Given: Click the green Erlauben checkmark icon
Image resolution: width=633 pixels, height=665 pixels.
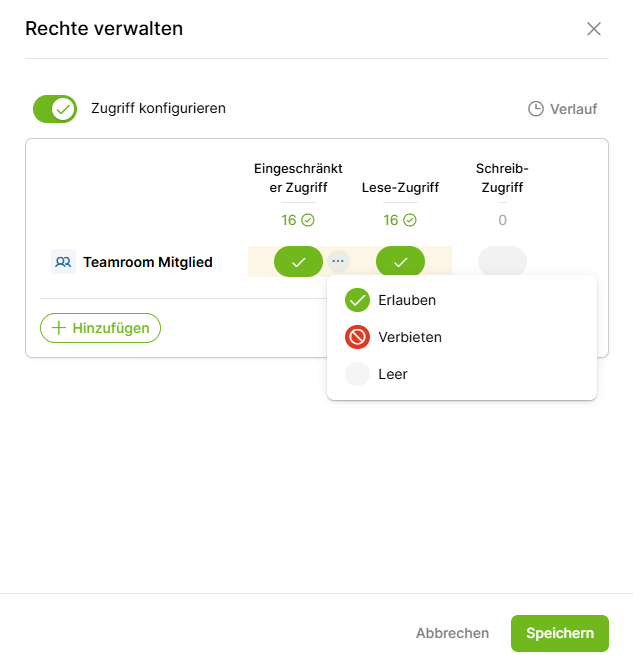Looking at the screenshot, I should click(357, 300).
